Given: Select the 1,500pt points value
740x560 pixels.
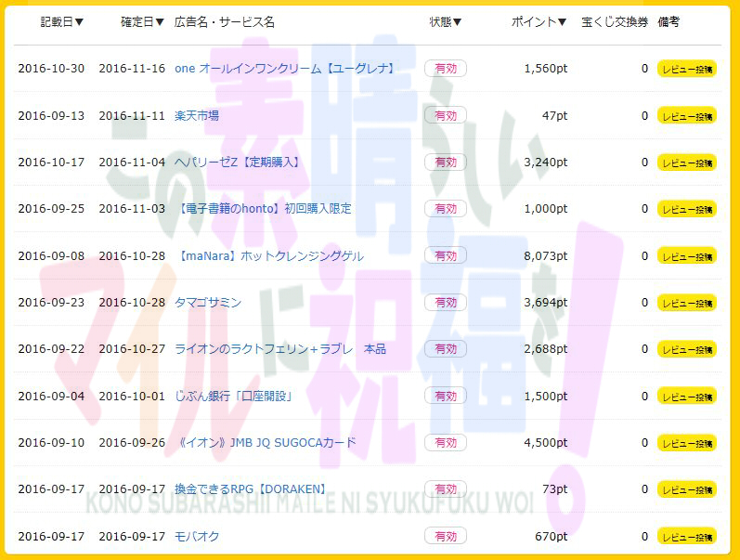Looking at the screenshot, I should pos(546,397).
